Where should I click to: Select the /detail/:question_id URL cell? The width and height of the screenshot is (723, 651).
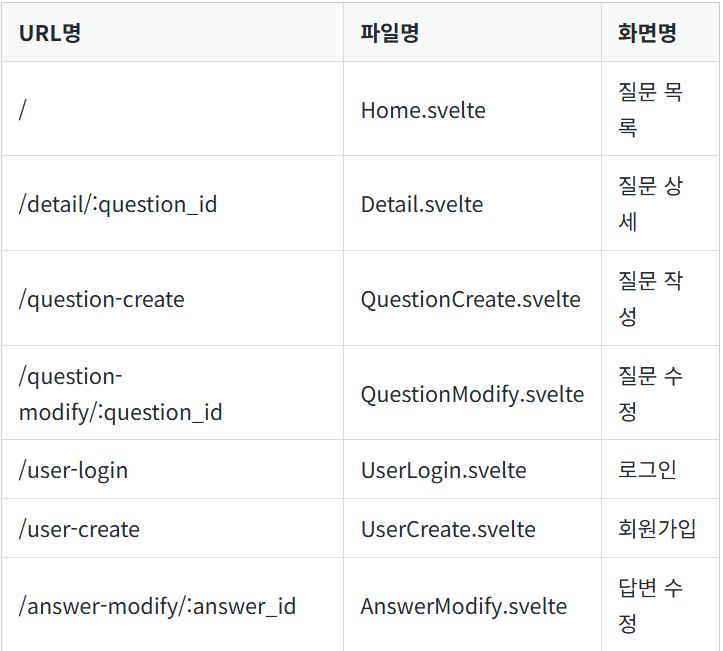pos(118,204)
